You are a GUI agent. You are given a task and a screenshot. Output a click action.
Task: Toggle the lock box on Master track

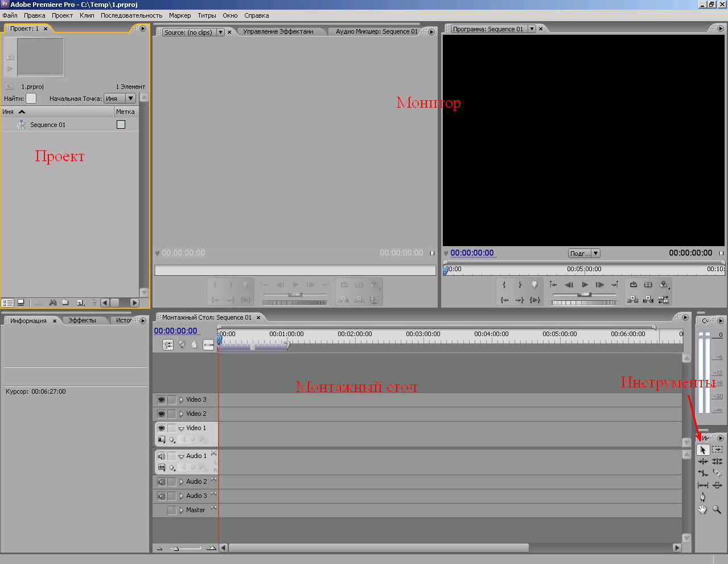[171, 510]
